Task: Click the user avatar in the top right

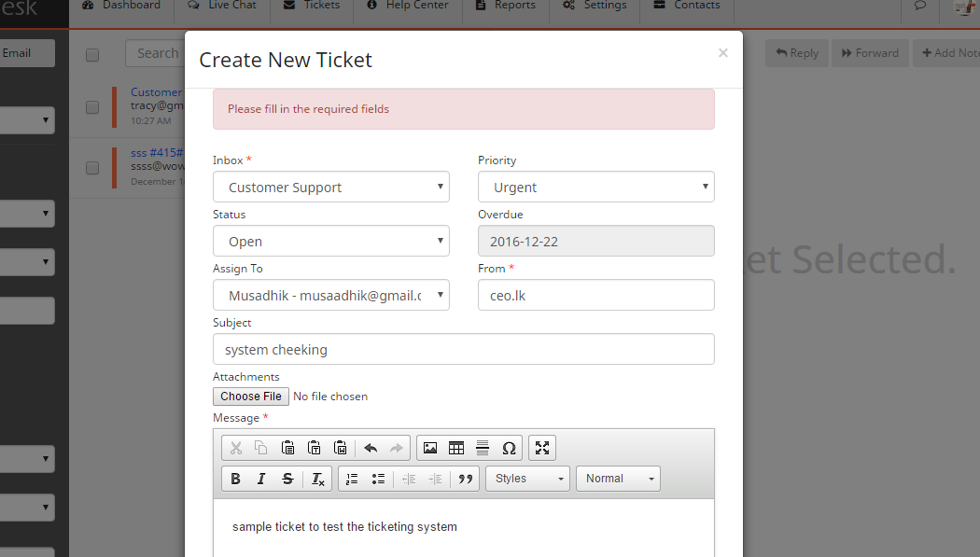Action: pos(964,7)
